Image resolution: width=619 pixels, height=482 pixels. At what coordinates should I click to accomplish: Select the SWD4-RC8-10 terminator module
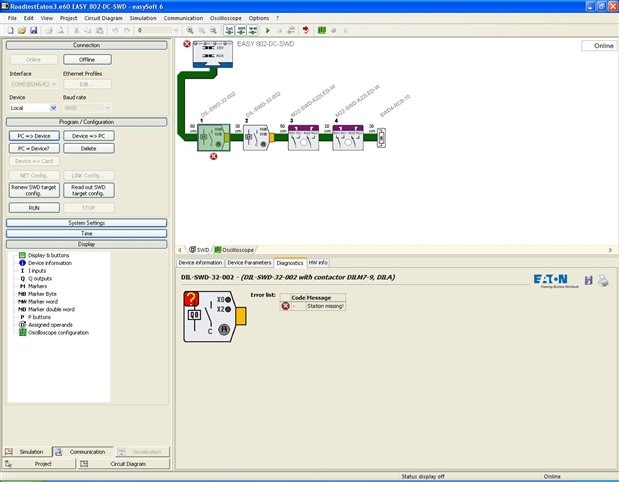[381, 138]
